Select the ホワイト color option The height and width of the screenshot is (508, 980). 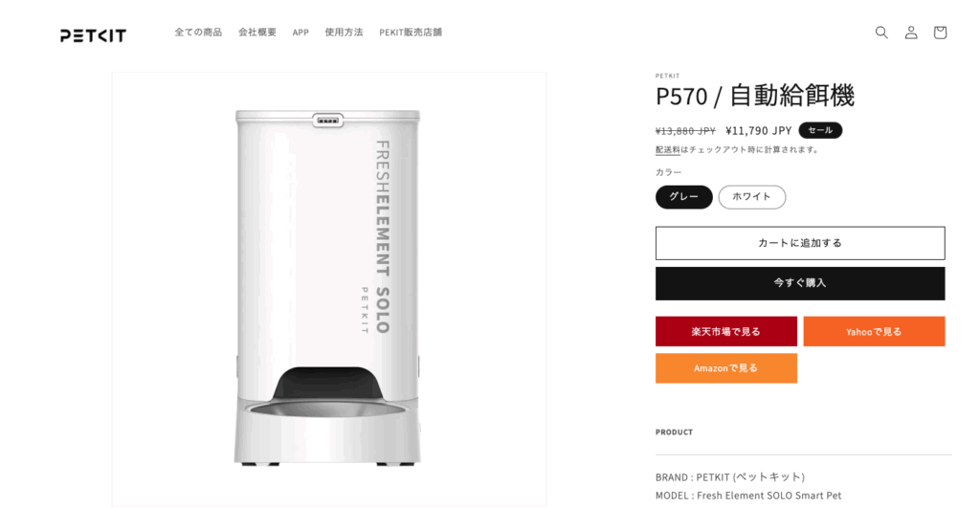pyautogui.click(x=752, y=197)
